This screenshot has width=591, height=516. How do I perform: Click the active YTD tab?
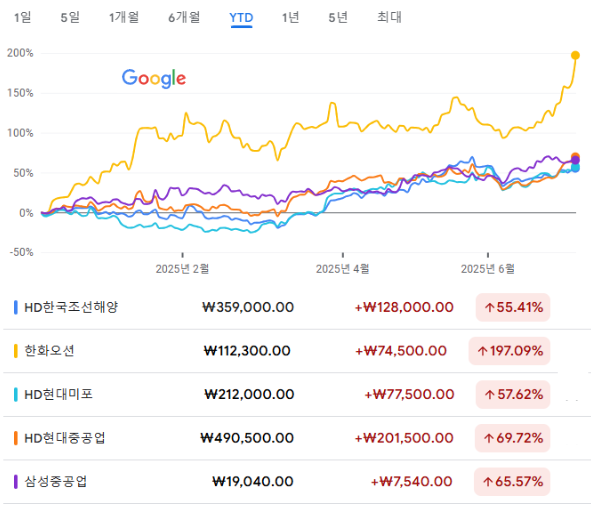pyautogui.click(x=241, y=18)
